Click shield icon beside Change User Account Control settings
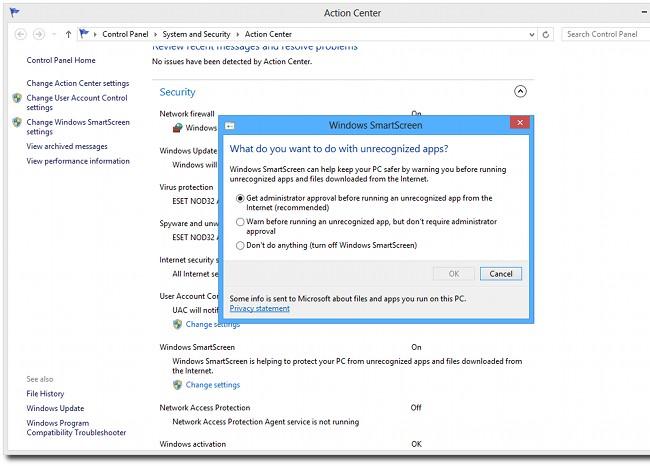Screen dimensions: 650x466 coord(17,98)
